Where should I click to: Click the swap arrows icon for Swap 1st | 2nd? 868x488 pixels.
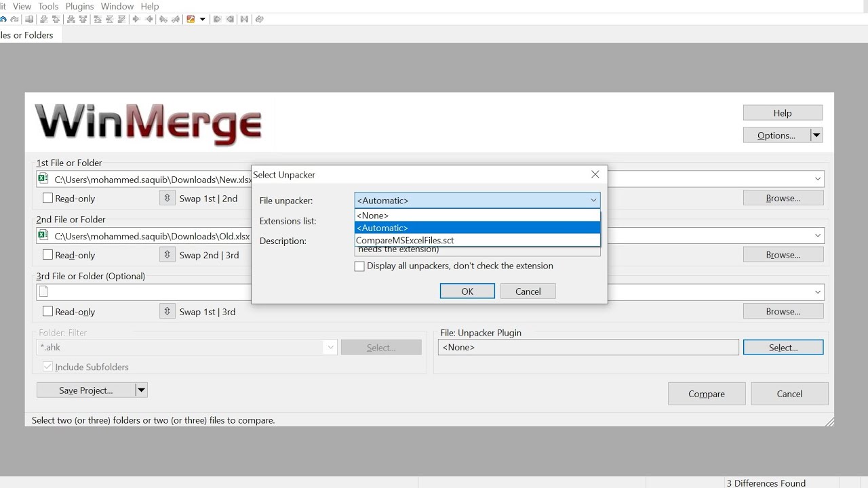[x=167, y=198]
